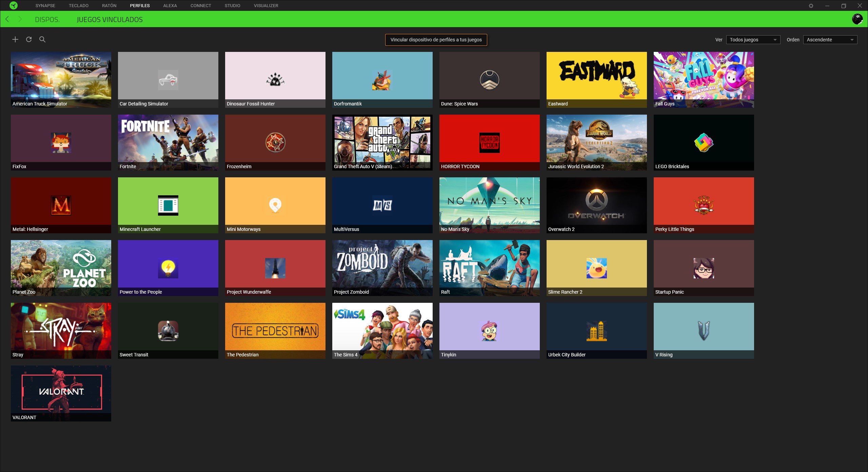Select the Project Wunderwaffe rocket icon
The height and width of the screenshot is (472, 868).
275,268
